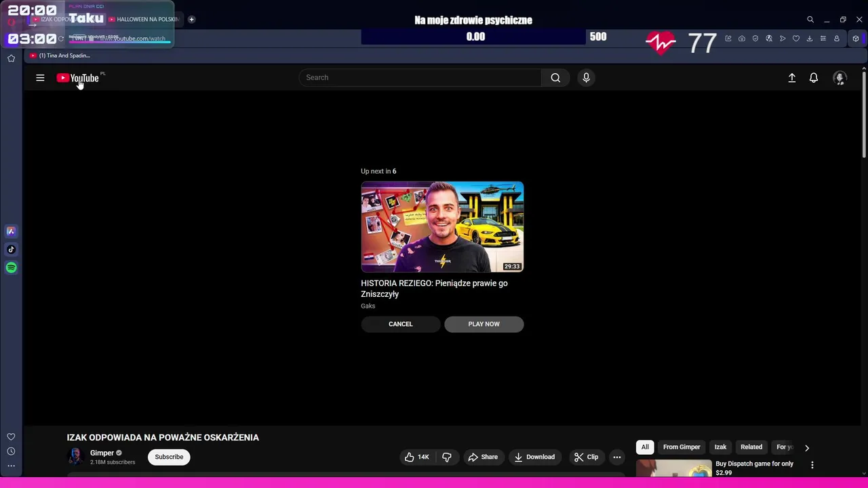Open the extensions cube icon
Viewport: 868px width, 488px height.
pos(856,39)
